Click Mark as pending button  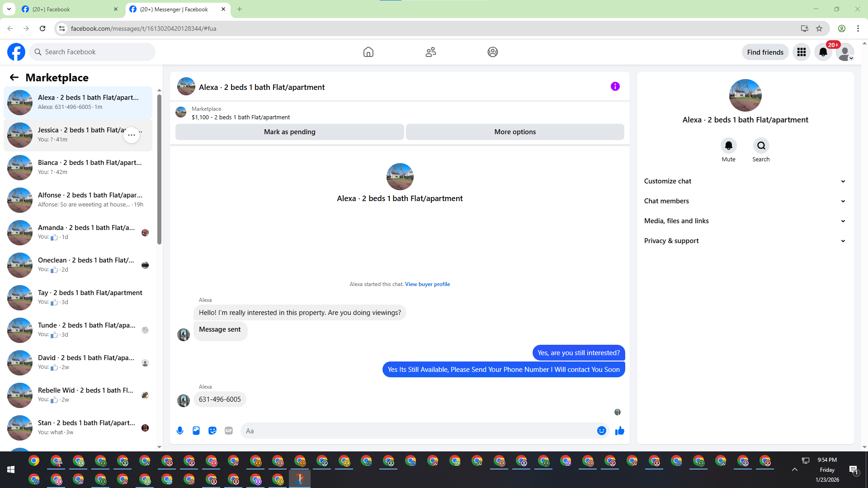point(289,132)
